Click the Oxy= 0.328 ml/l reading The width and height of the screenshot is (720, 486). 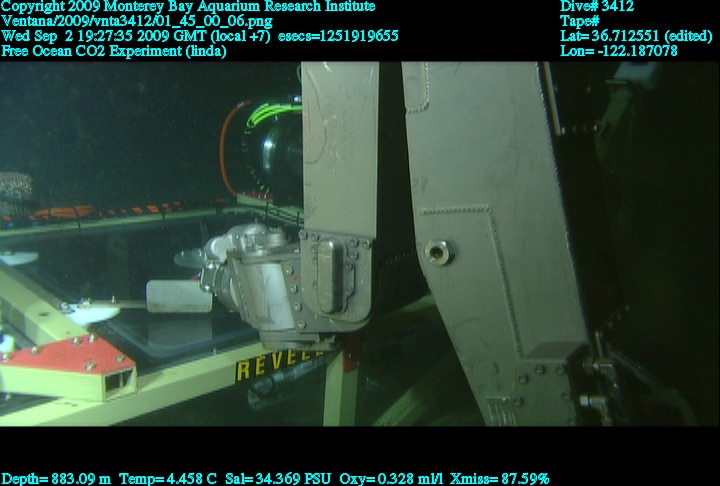pyautogui.click(x=391, y=479)
